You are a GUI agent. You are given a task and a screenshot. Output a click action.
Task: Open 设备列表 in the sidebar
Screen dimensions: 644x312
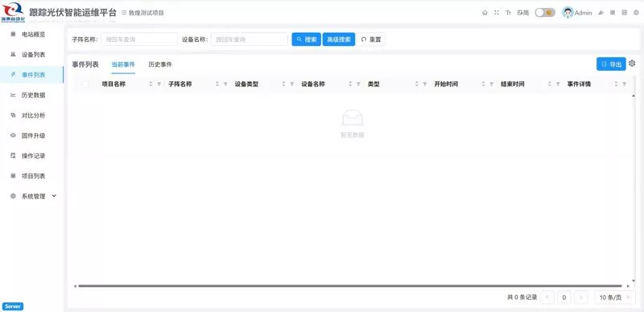[x=31, y=55]
